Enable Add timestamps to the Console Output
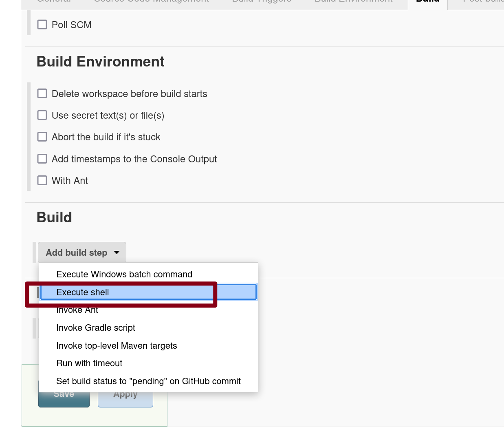504x445 pixels. pyautogui.click(x=42, y=159)
